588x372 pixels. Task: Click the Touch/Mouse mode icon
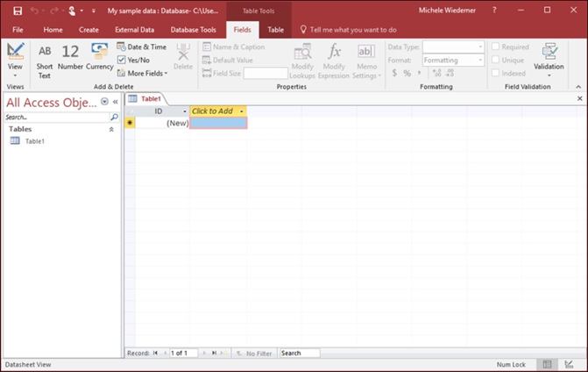pyautogui.click(x=72, y=11)
